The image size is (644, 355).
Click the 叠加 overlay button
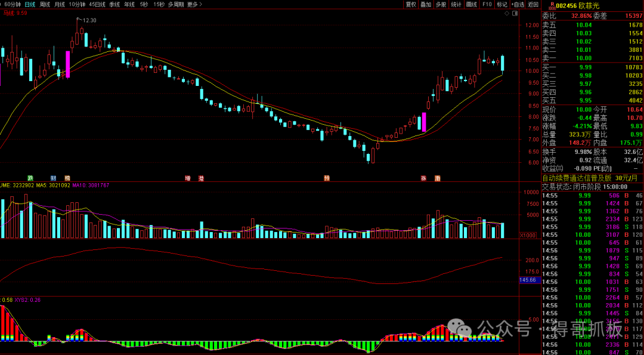tap(426, 5)
